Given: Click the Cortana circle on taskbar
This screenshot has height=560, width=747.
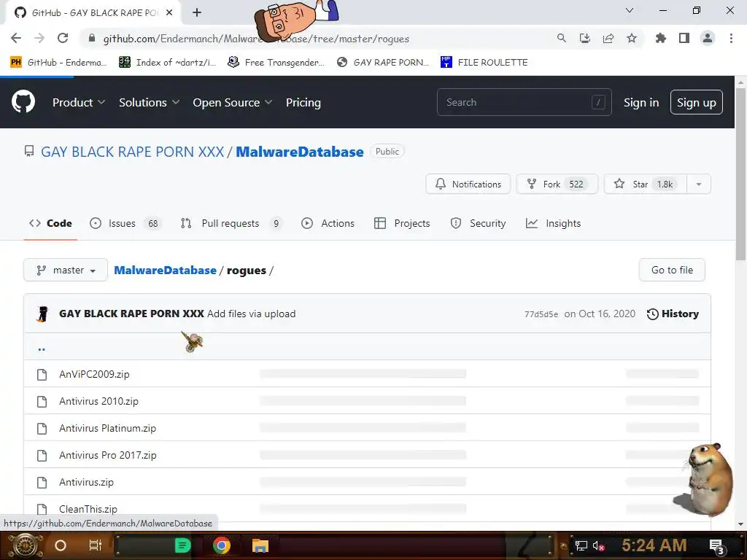Looking at the screenshot, I should [61, 545].
